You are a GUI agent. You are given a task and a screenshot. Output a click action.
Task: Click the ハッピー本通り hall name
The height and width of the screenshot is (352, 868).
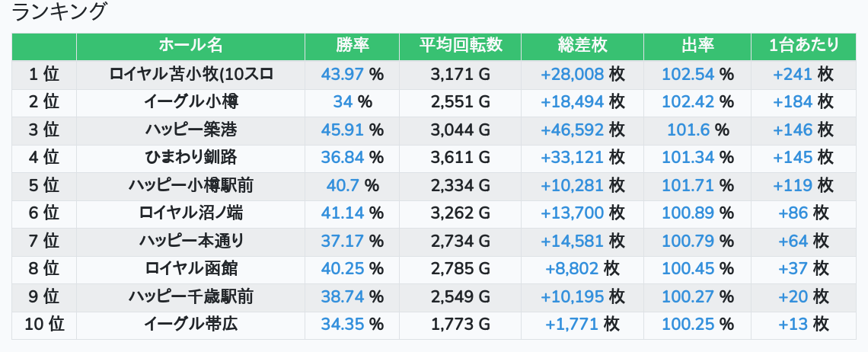(x=190, y=242)
